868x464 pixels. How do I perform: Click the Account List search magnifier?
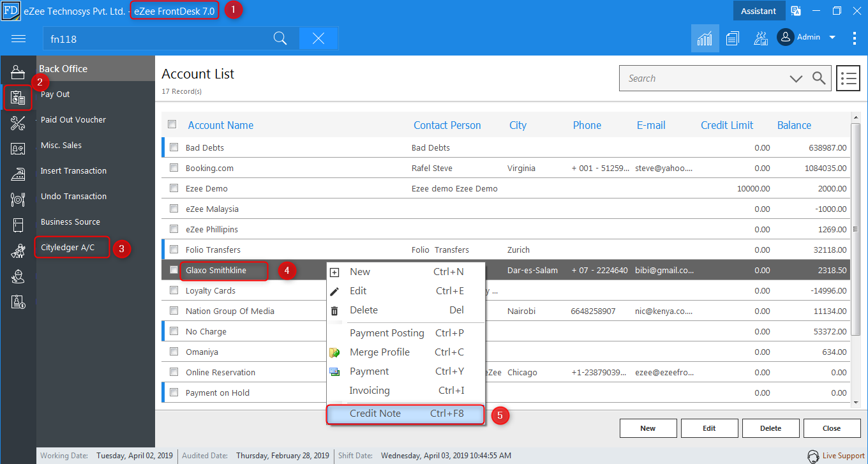(x=819, y=79)
